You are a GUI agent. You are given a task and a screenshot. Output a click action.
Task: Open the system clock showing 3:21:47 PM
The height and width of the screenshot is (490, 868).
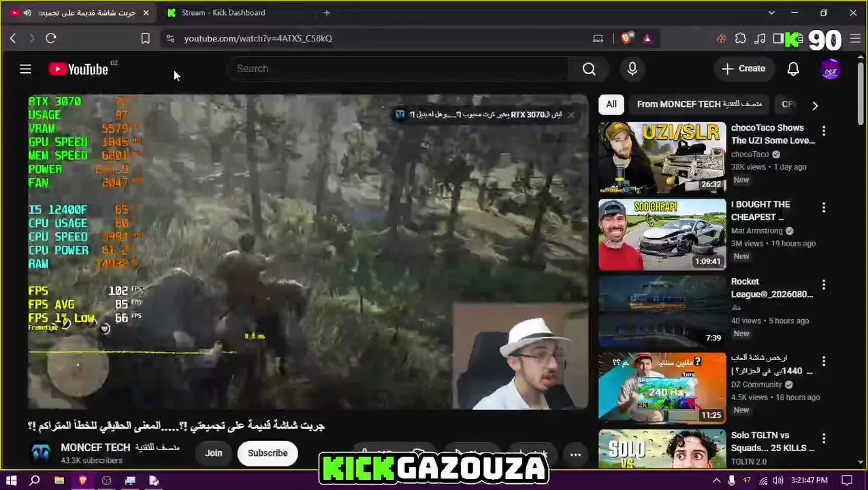pyautogui.click(x=809, y=480)
